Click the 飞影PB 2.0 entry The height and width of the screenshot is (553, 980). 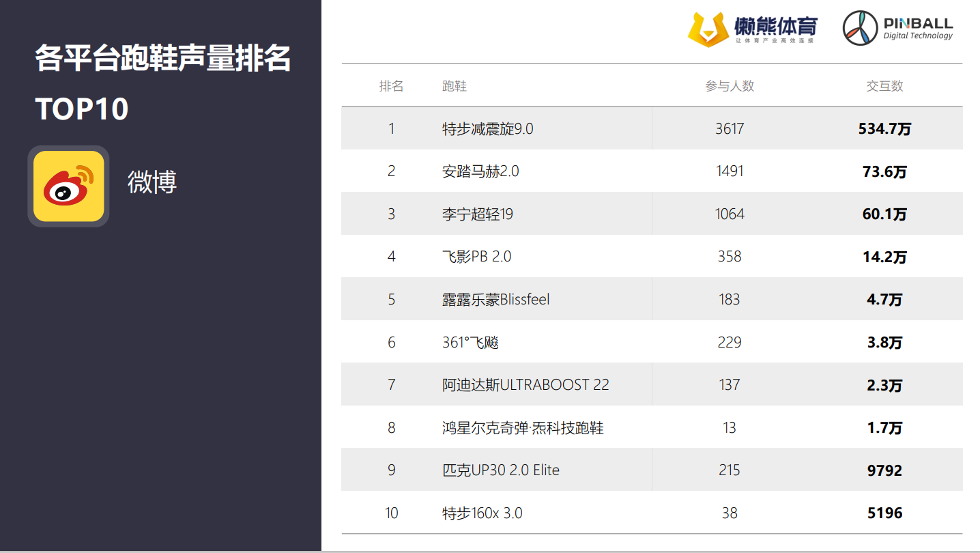click(476, 257)
